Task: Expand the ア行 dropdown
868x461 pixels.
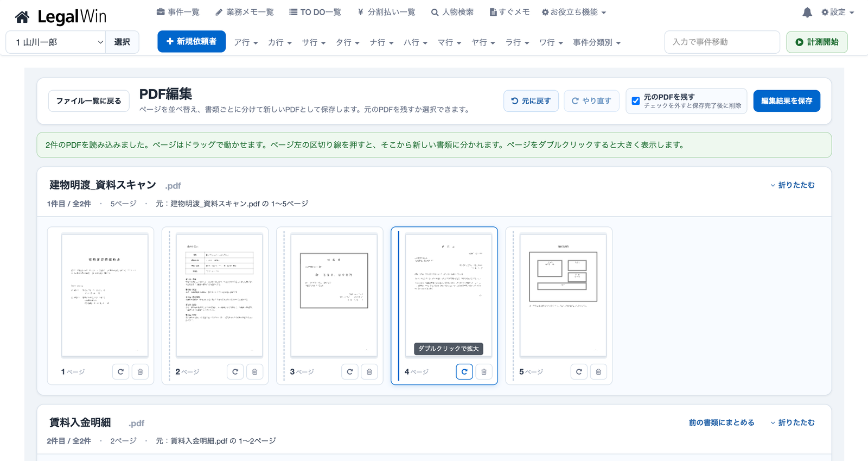Action: pos(246,42)
